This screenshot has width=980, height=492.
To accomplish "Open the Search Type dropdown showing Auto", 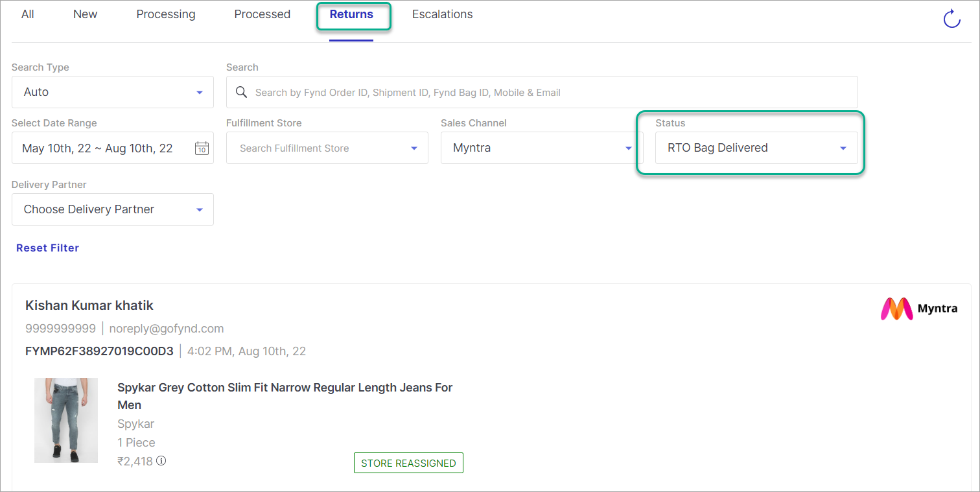I will pyautogui.click(x=112, y=92).
